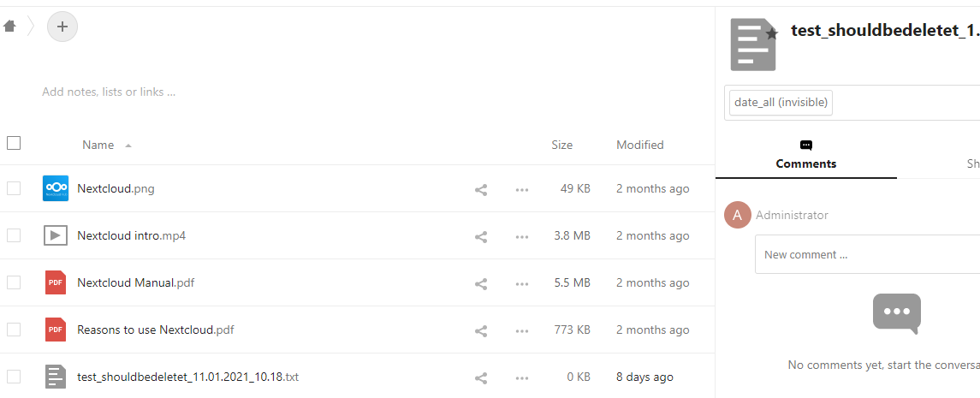Open Reasons to use Nextcloud.pdf

(x=156, y=330)
